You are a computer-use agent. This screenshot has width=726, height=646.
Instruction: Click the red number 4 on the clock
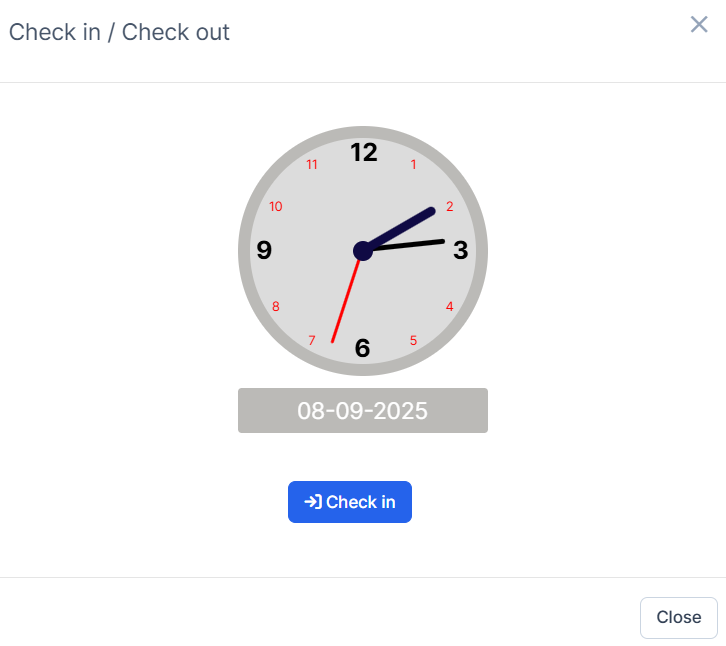(x=450, y=306)
